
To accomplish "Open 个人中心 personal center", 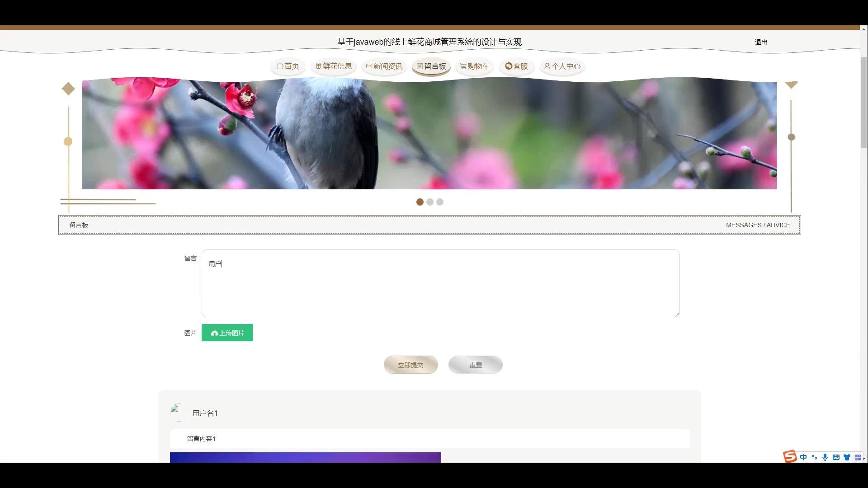I will (x=562, y=66).
